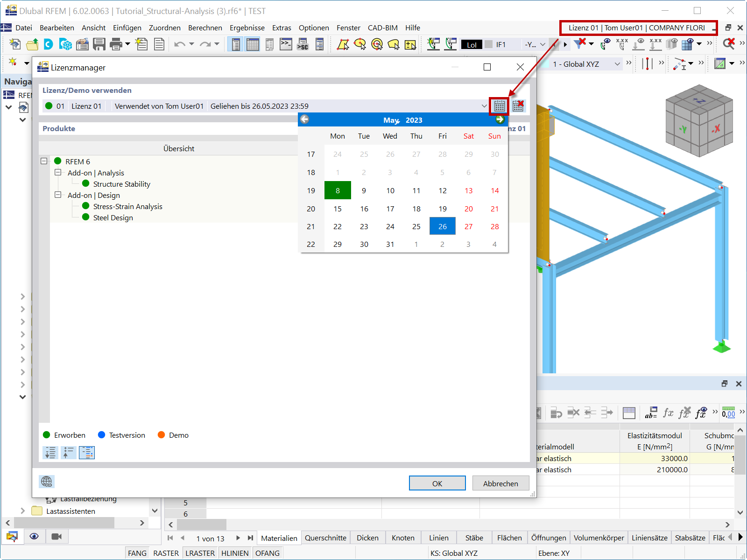Toggle the colored legend tree view button
The height and width of the screenshot is (560, 747).
tap(87, 452)
